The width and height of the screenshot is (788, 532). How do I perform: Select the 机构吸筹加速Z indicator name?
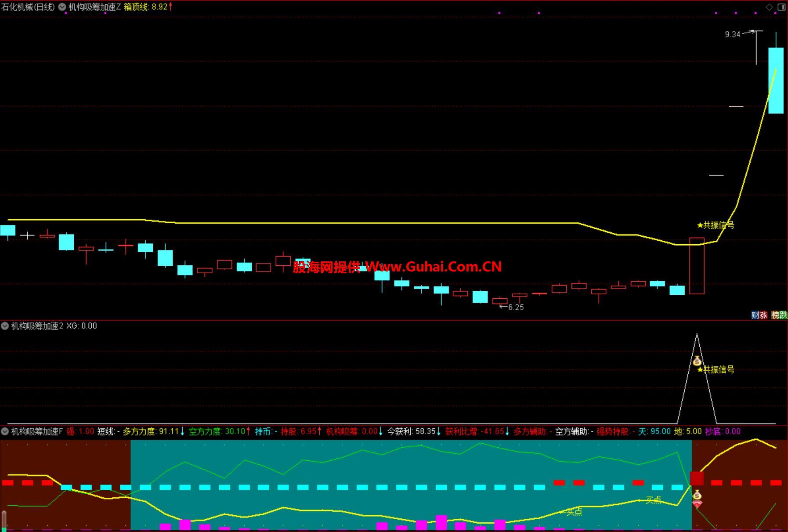tap(94, 7)
